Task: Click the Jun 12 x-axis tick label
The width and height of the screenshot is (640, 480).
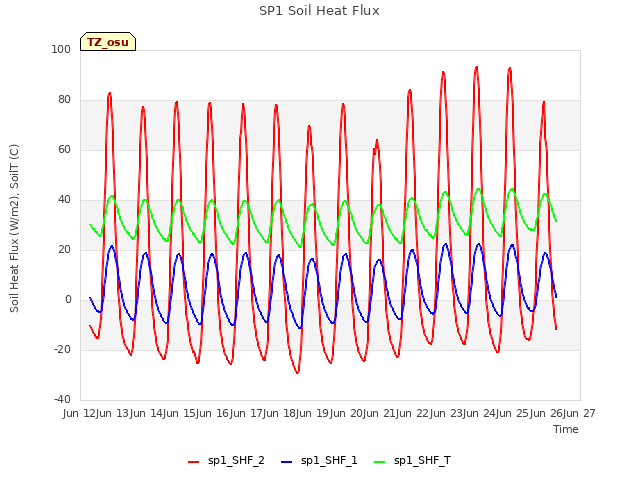Action: pyautogui.click(x=80, y=413)
